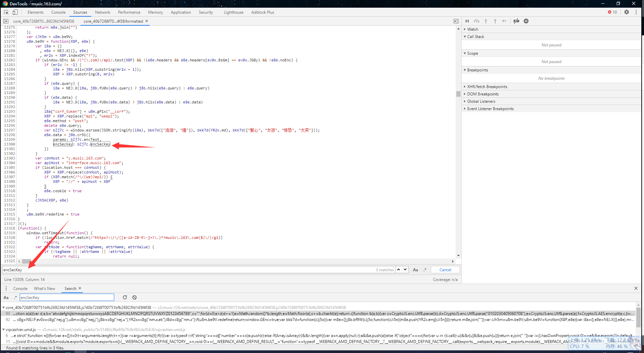Open the Adblock Plus panel
This screenshot has height=353, width=644.
point(263,12)
